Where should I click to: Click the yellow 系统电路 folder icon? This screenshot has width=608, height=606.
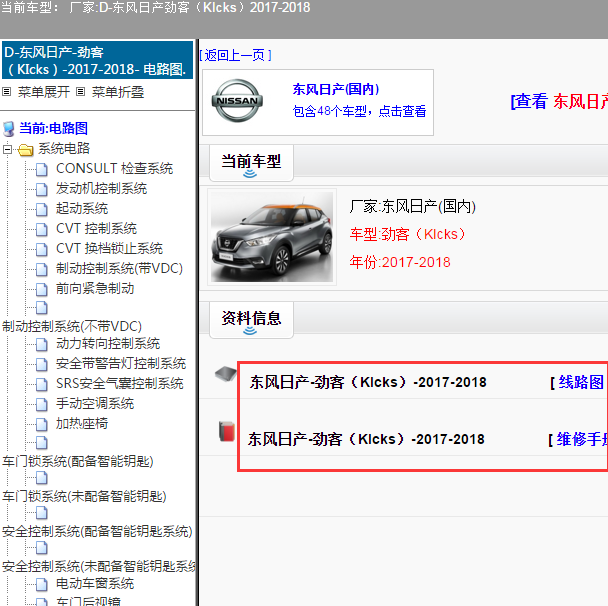point(26,150)
